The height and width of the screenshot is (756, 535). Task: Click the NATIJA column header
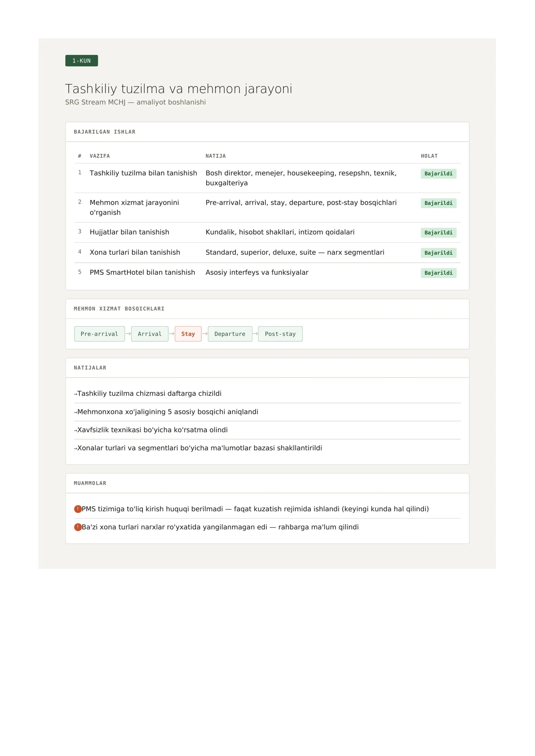tap(216, 156)
